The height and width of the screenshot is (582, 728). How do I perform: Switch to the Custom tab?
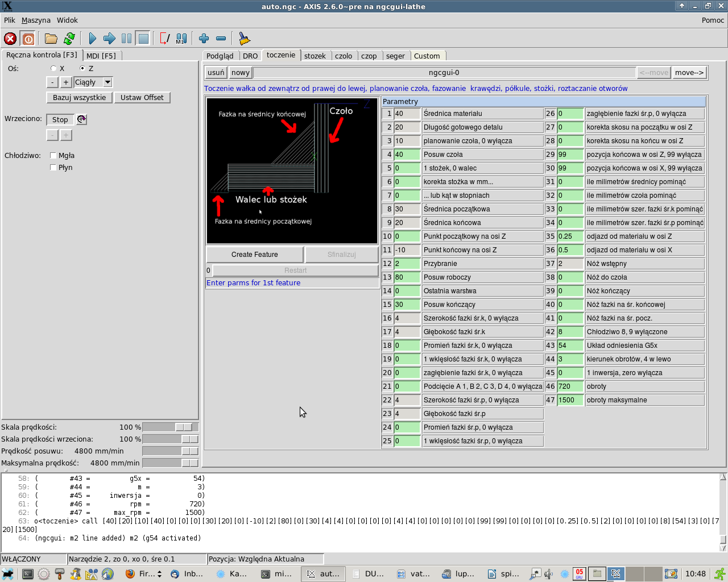[427, 56]
